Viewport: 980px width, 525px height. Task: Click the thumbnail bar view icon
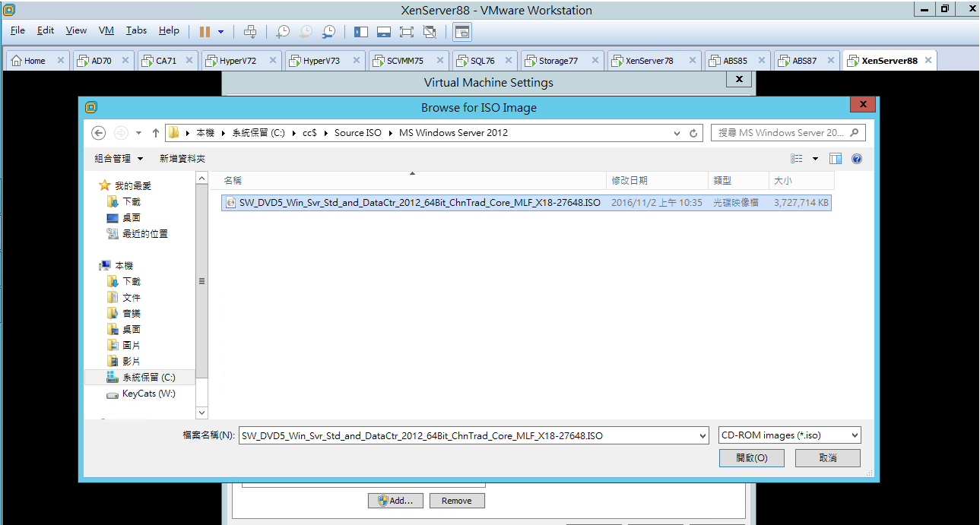(x=384, y=32)
